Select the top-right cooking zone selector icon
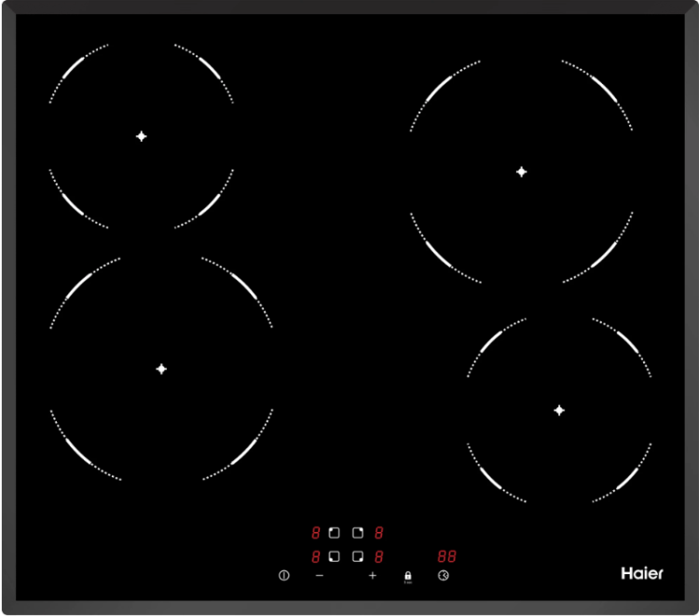The width and height of the screenshot is (699, 616). pyautogui.click(x=358, y=533)
